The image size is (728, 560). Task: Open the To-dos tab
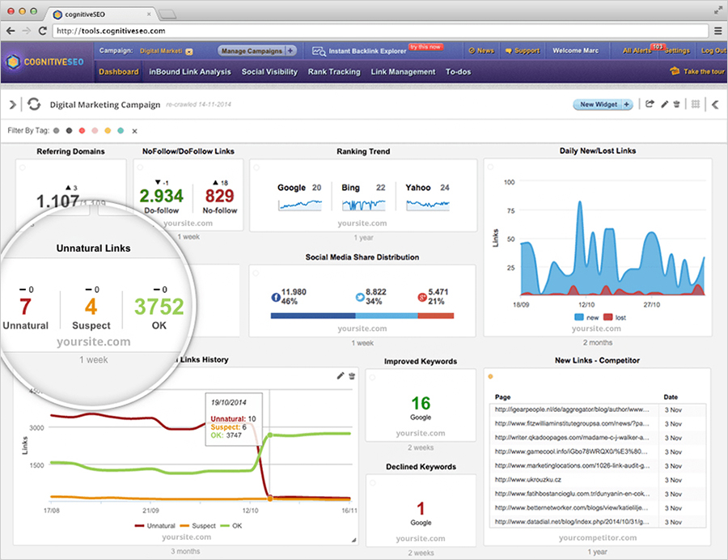click(459, 71)
